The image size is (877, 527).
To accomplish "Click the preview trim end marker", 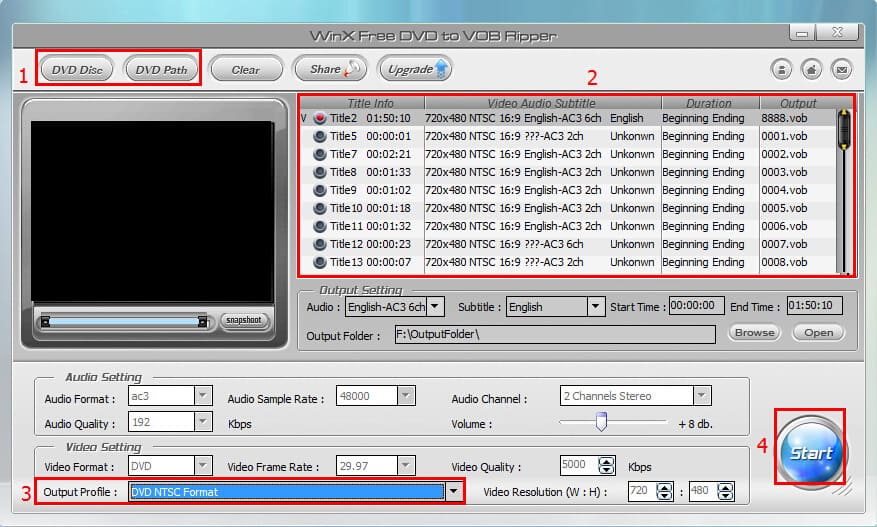I will pyautogui.click(x=202, y=322).
